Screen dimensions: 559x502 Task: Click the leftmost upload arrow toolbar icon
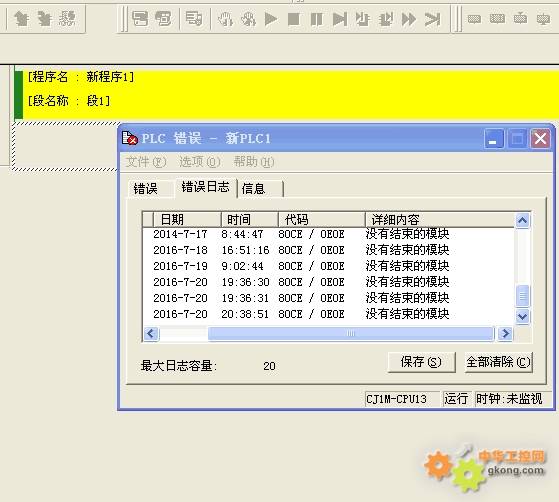(x=21, y=19)
